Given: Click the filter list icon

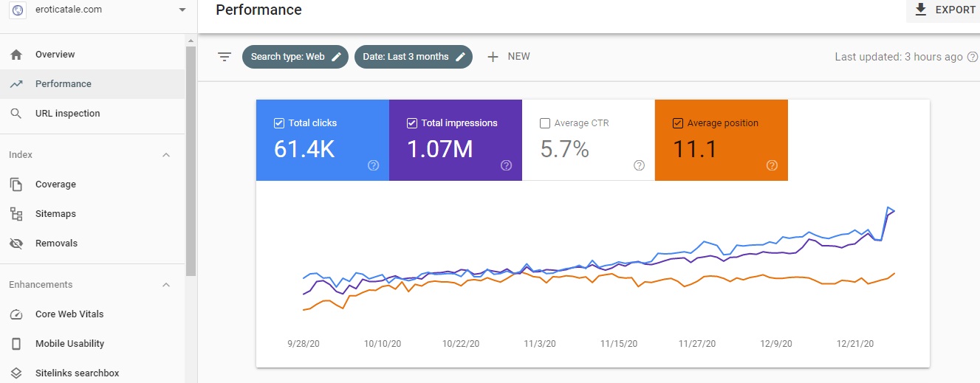Looking at the screenshot, I should (x=225, y=57).
